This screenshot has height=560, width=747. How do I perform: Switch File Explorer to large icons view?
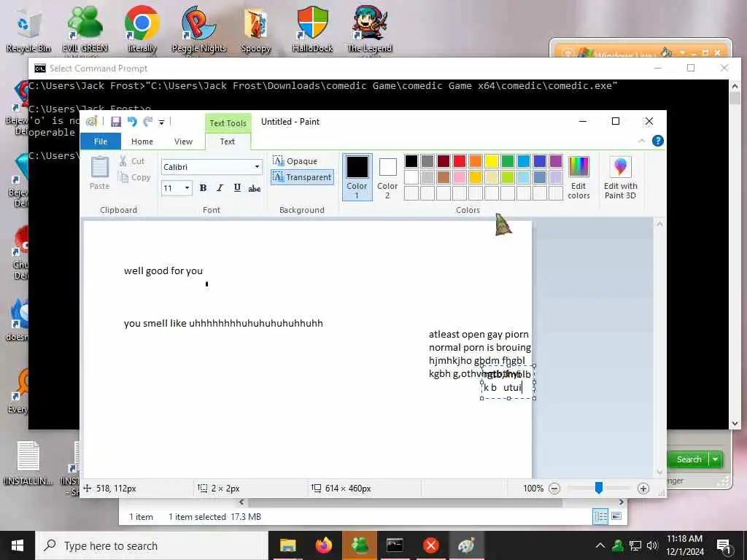pyautogui.click(x=616, y=517)
